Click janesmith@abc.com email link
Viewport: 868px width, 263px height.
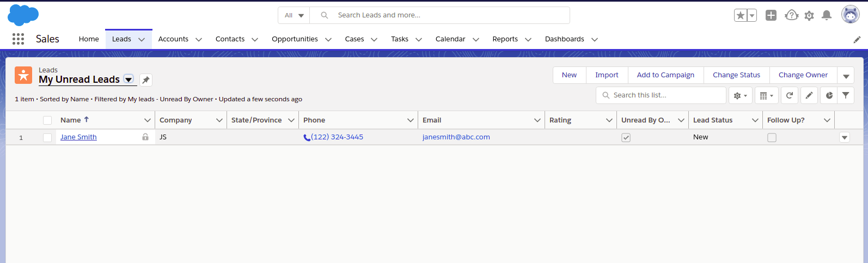coord(456,137)
